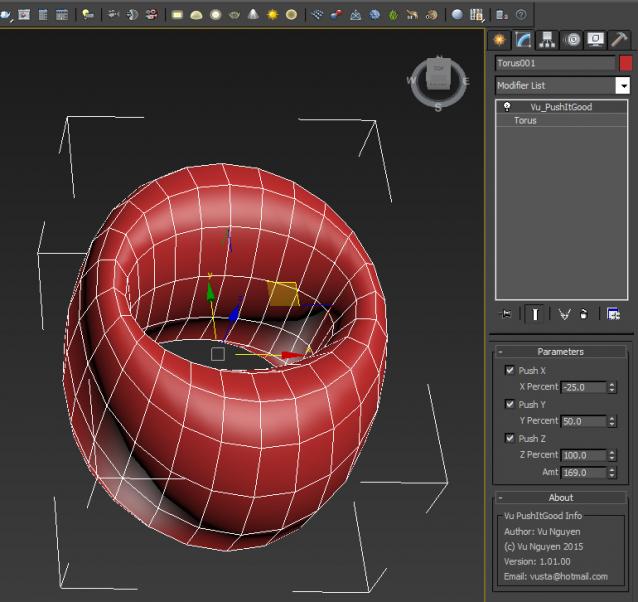This screenshot has height=602, width=638.
Task: Open the Utilities hammer tab
Action: coord(619,40)
